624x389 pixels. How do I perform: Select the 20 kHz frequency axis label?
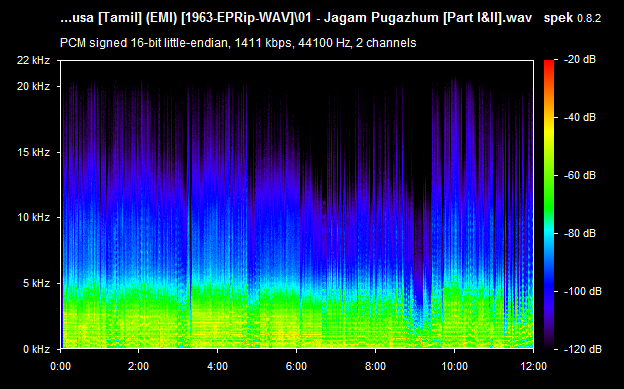[x=33, y=86]
